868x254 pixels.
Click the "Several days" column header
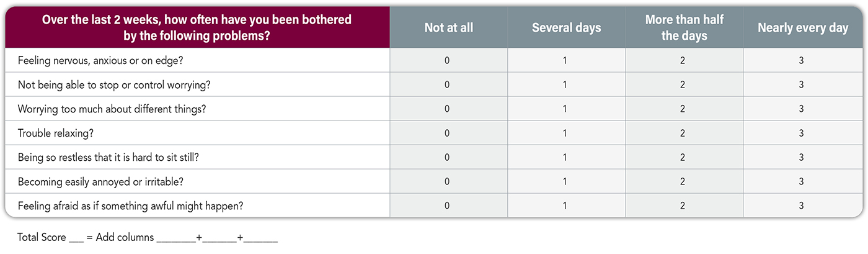(566, 28)
